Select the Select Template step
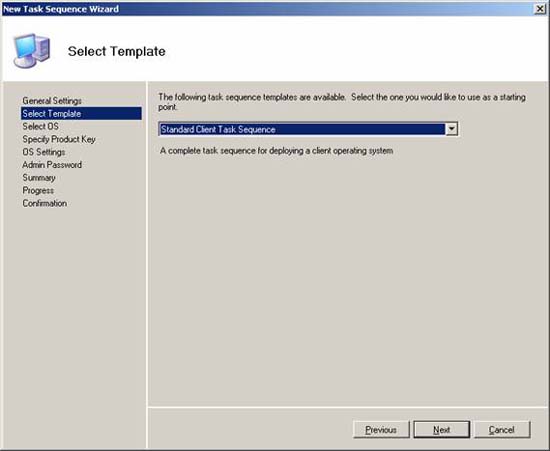The image size is (550, 451). tap(81, 114)
